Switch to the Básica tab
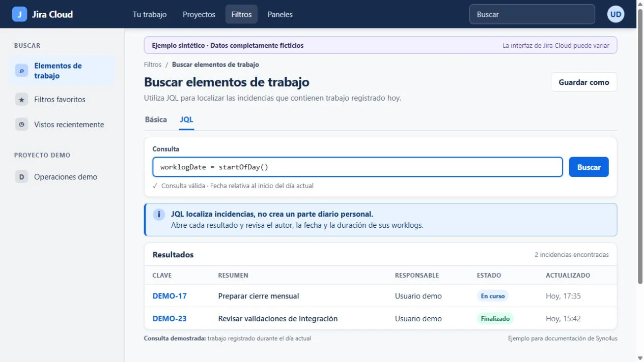This screenshot has height=362, width=644. [x=156, y=119]
